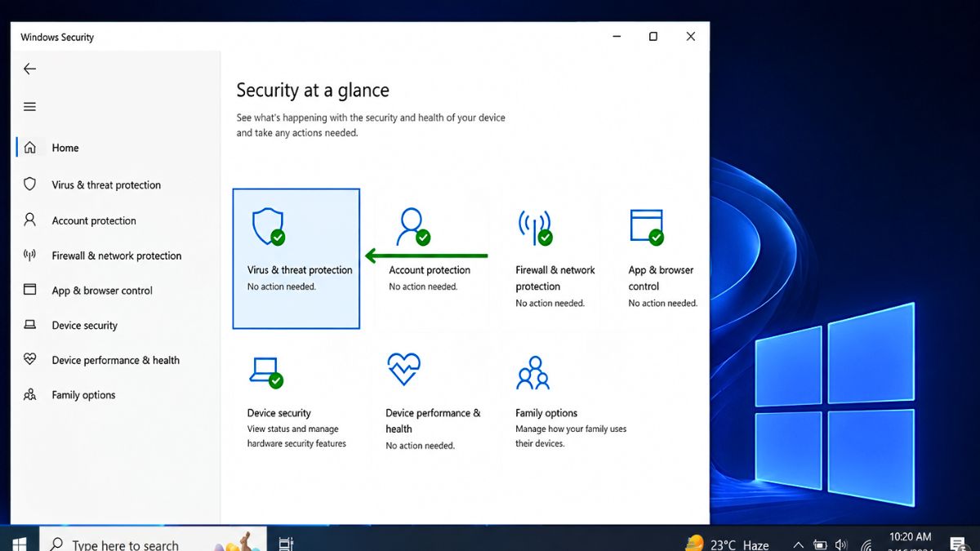Open App & browser control from the sidebar
Image resolution: width=980 pixels, height=551 pixels.
(x=102, y=291)
